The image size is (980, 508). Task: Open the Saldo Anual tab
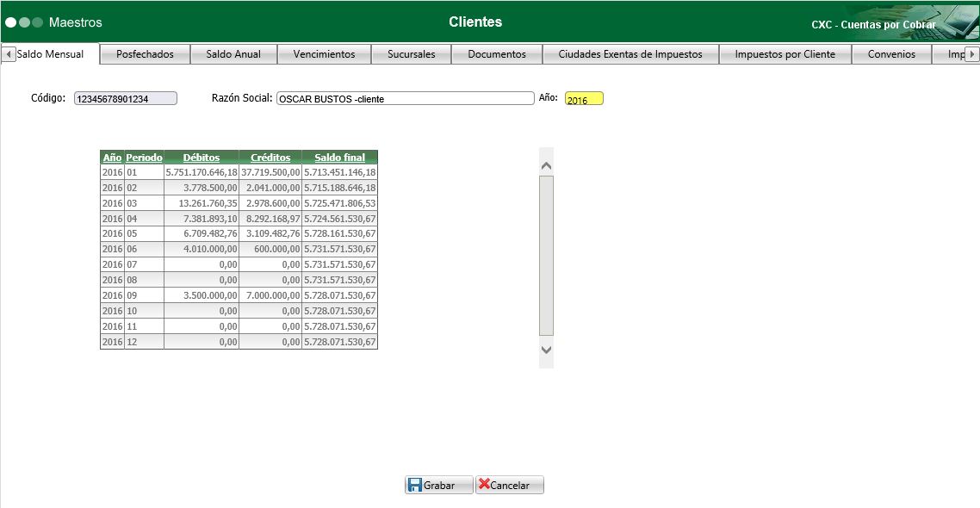233,54
